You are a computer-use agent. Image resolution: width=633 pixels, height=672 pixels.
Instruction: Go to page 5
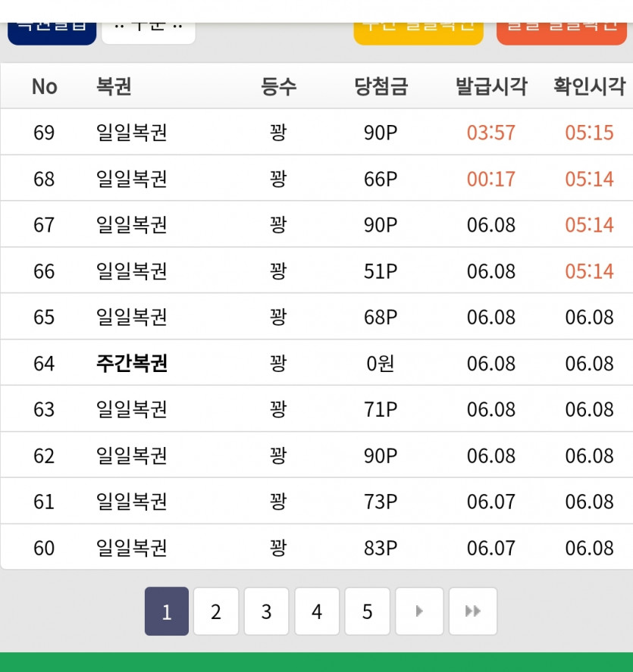[x=367, y=611]
